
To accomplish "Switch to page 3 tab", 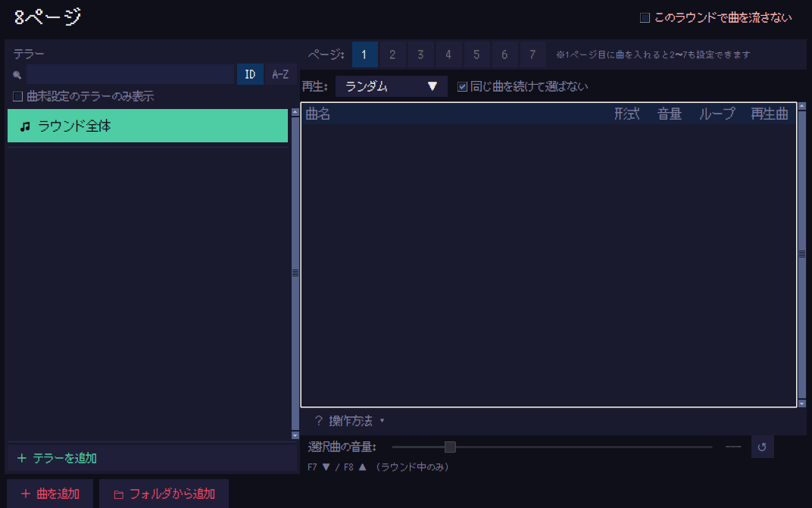I will [420, 55].
